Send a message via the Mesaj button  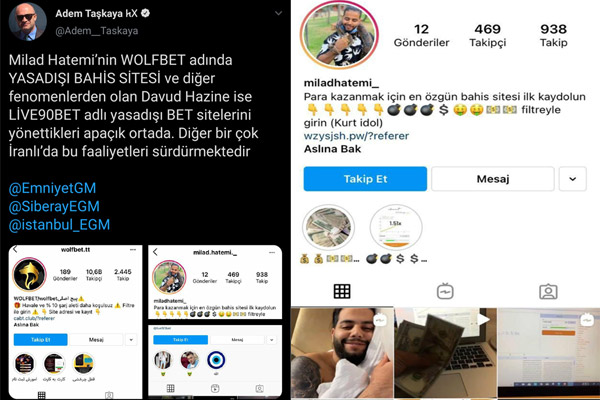point(493,179)
